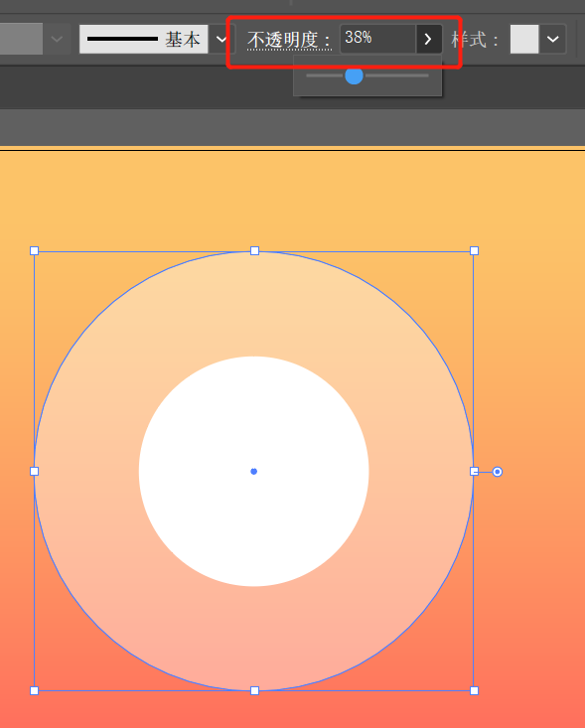Click the top-center bounding box handle

[x=254, y=250]
